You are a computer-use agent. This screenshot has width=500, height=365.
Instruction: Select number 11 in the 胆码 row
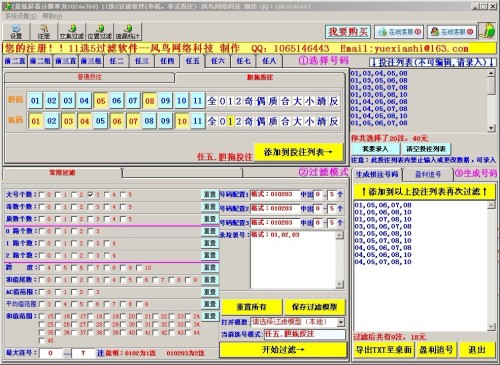[x=198, y=101]
